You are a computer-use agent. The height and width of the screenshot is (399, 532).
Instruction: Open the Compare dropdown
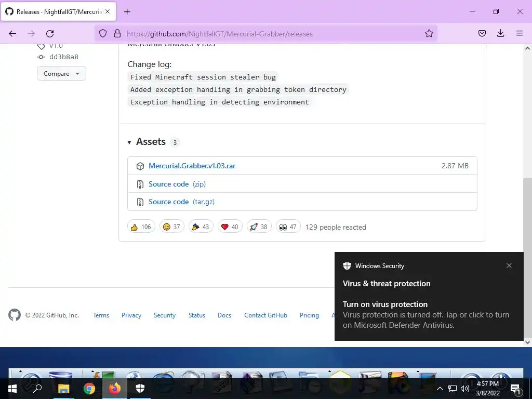click(61, 74)
